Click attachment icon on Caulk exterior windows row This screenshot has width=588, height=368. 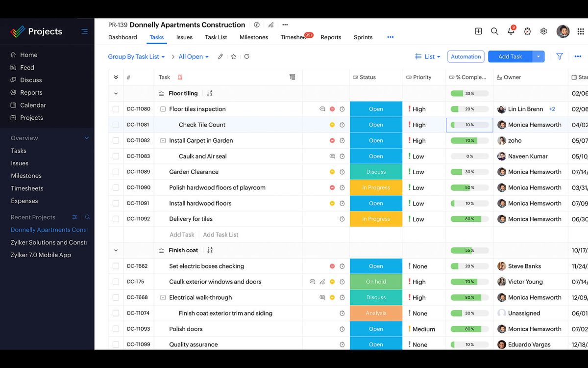(x=322, y=282)
